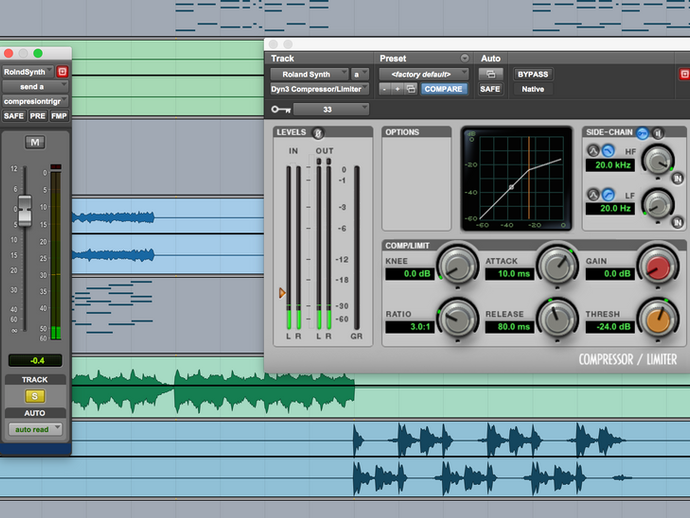Screen dimensions: 690x518
Task: Click the HF frequency knob
Action: (658, 161)
